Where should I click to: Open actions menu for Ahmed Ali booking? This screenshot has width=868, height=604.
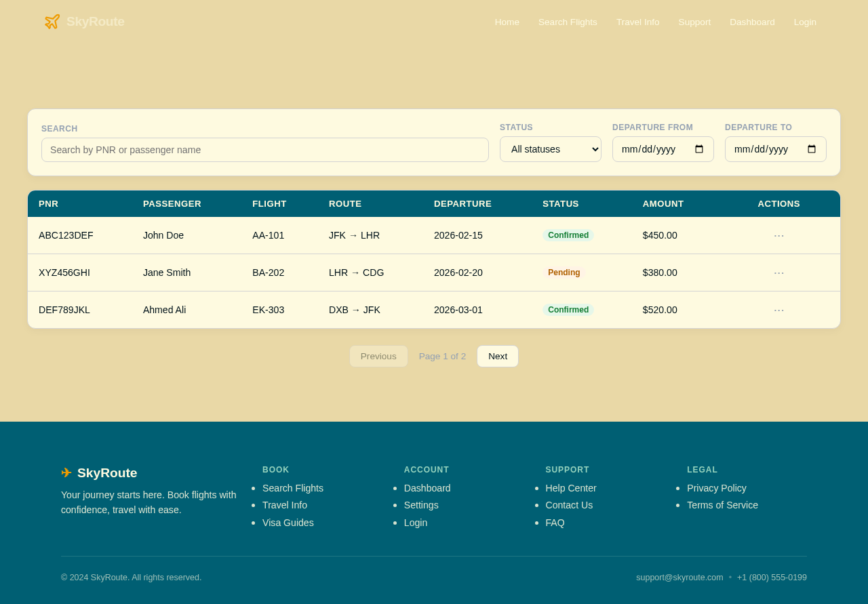[778, 310]
